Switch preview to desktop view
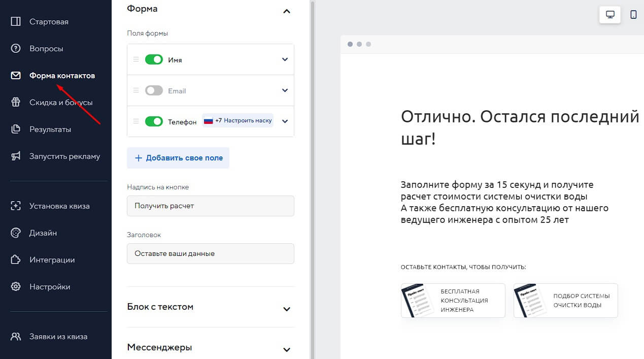This screenshot has width=644, height=359. coord(609,15)
